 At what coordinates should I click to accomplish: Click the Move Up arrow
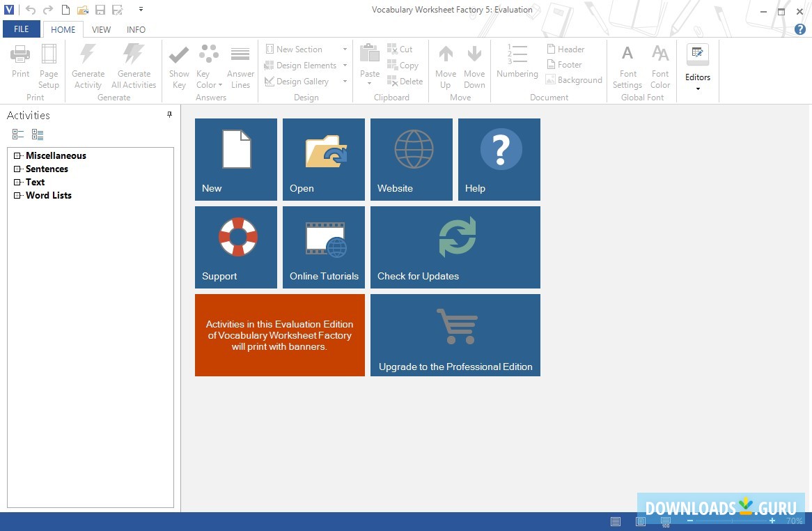pyautogui.click(x=446, y=54)
